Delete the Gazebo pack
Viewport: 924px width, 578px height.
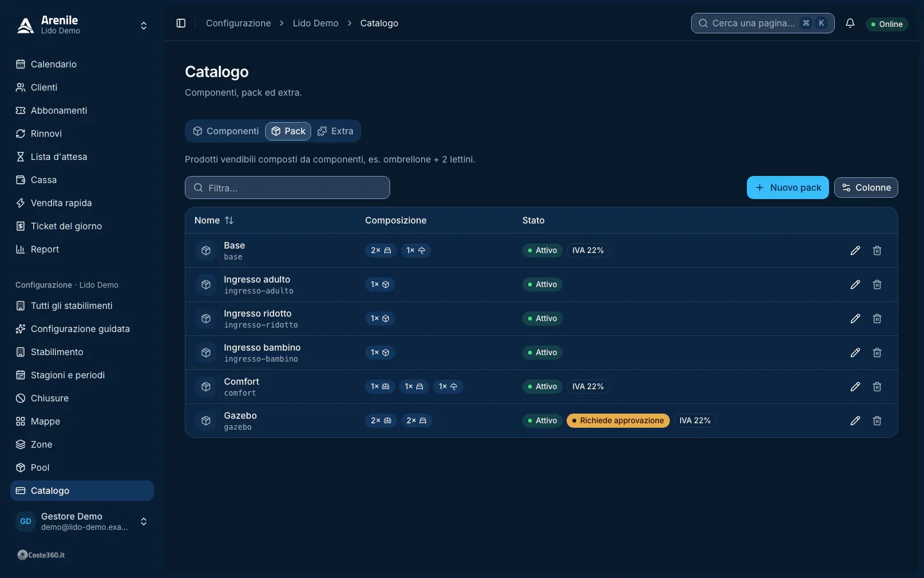877,421
